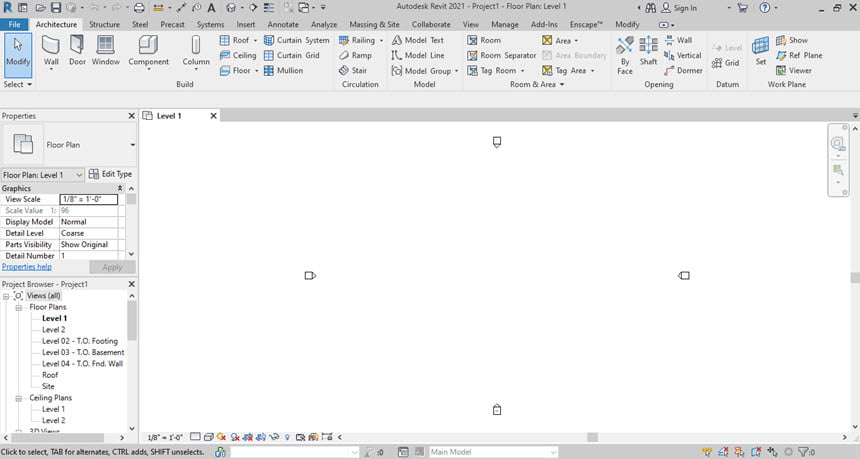Click the Apply button
Viewport: 860px width, 459px height.
coord(112,267)
